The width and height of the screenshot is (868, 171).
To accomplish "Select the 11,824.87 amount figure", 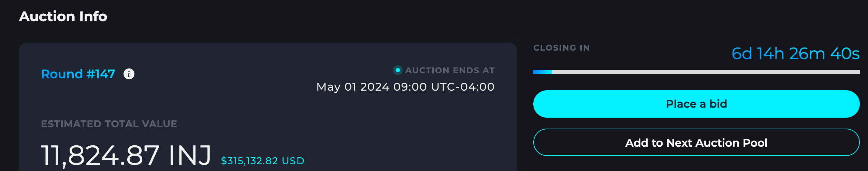I will 100,155.
